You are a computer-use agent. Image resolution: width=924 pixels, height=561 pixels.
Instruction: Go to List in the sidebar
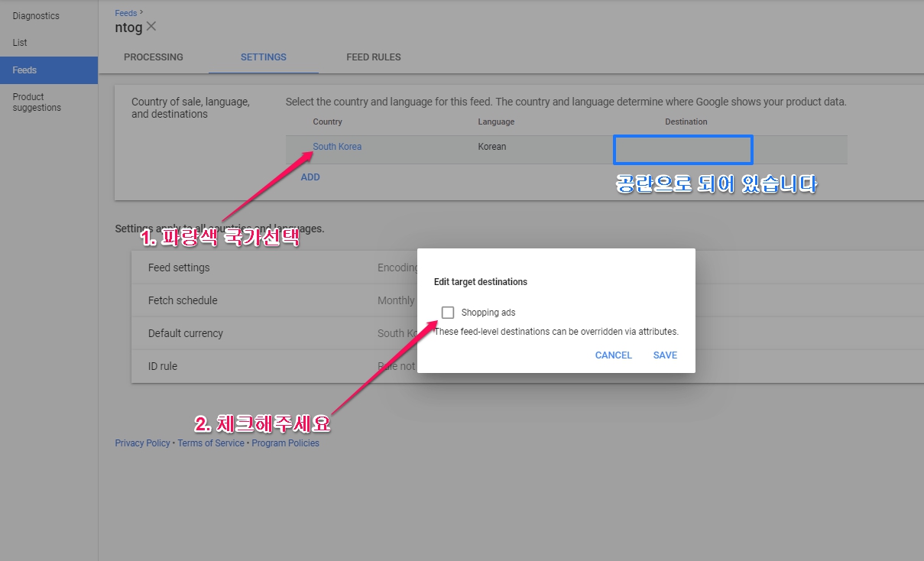point(20,43)
